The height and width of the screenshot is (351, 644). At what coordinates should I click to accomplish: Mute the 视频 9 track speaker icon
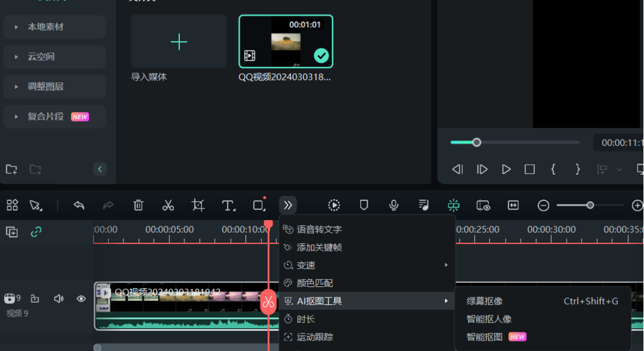click(x=58, y=298)
